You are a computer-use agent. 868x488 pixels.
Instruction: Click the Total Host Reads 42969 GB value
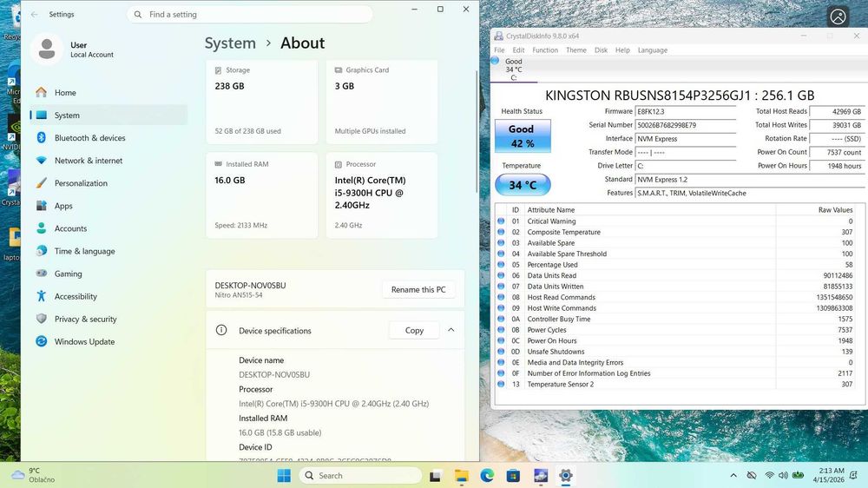(x=837, y=111)
